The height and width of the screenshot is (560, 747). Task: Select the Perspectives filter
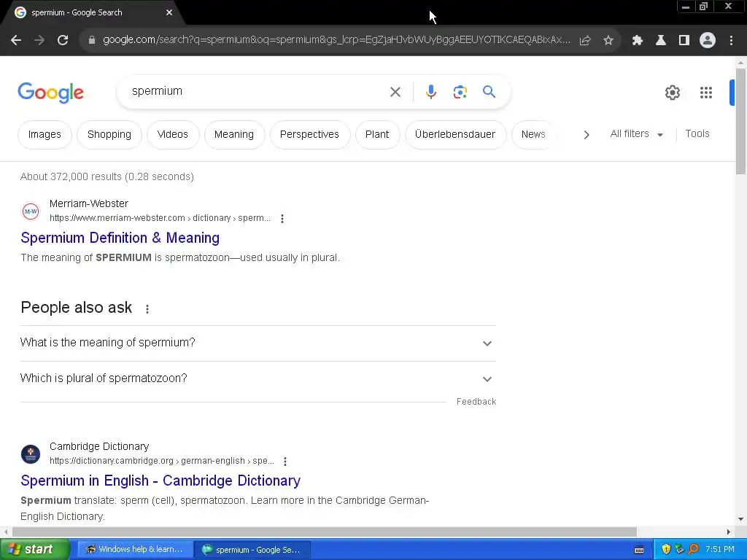pyautogui.click(x=309, y=135)
